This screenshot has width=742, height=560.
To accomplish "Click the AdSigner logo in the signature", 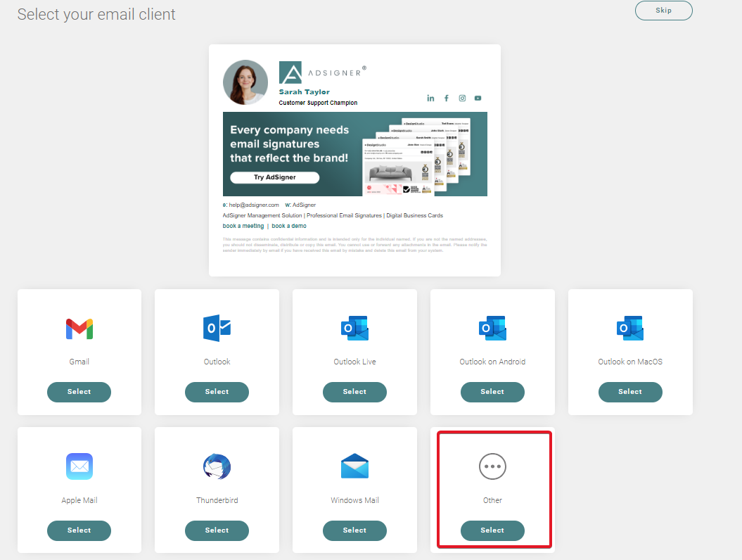I will (x=323, y=72).
